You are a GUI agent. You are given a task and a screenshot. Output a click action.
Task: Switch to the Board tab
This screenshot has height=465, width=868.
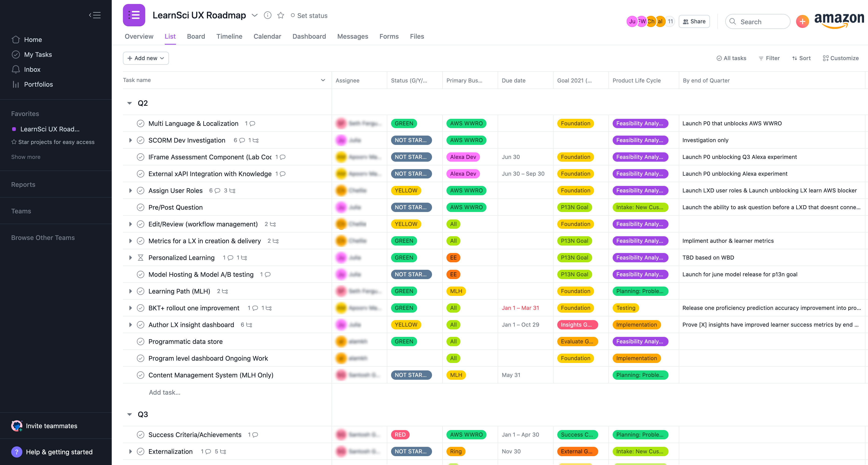pos(196,36)
